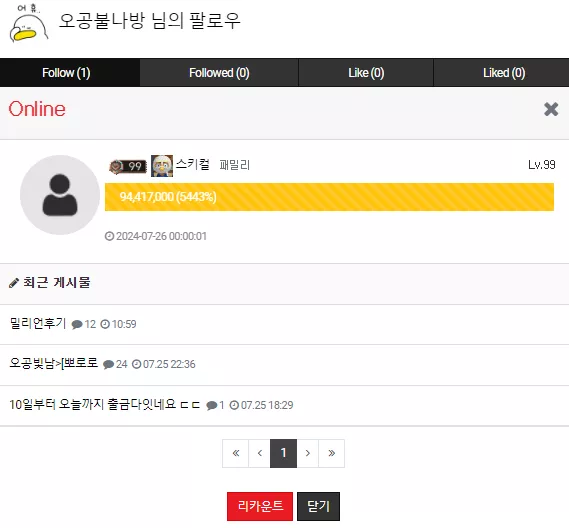The width and height of the screenshot is (569, 528).
Task: Select page 1 in pagination
Action: click(x=283, y=453)
